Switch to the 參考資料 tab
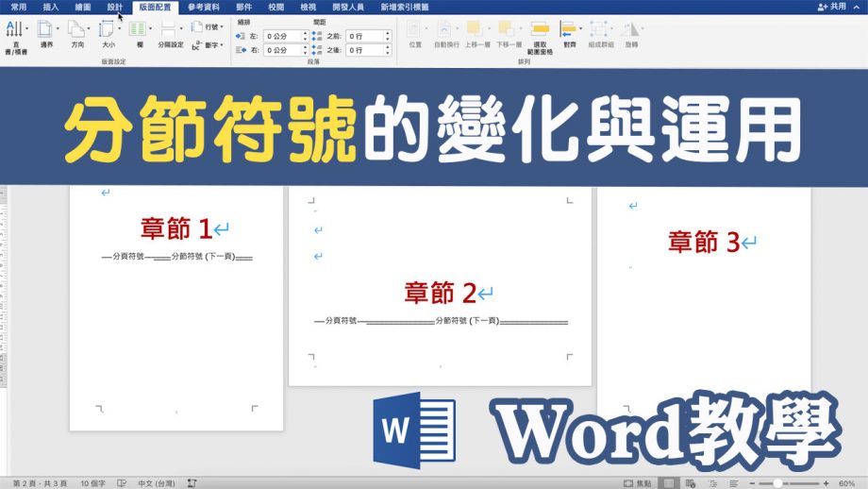This screenshot has width=868, height=489. (x=204, y=7)
